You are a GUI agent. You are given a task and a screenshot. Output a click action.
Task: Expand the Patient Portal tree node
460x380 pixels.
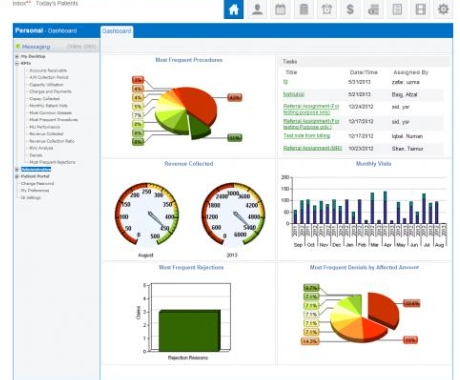(x=17, y=176)
